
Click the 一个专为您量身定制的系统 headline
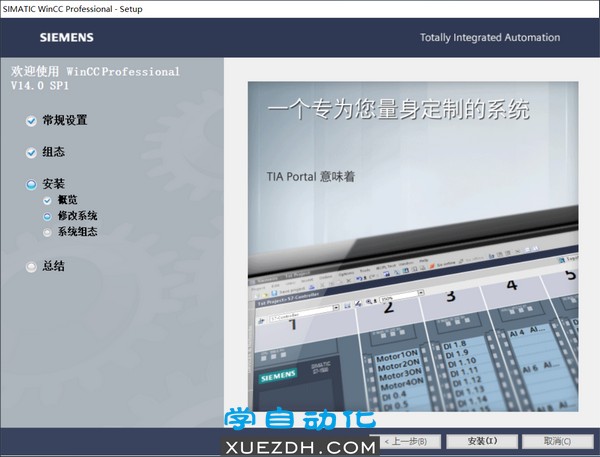click(398, 109)
